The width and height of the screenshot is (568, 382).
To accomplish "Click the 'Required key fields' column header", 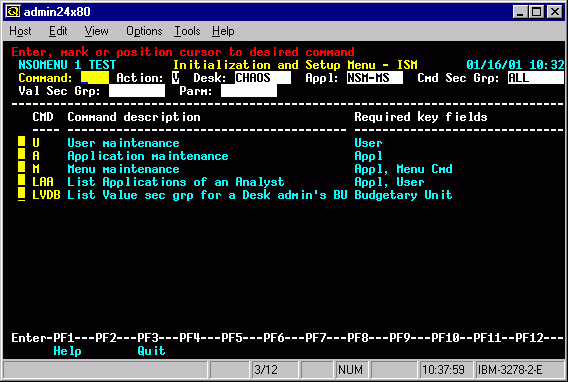I will pos(421,117).
